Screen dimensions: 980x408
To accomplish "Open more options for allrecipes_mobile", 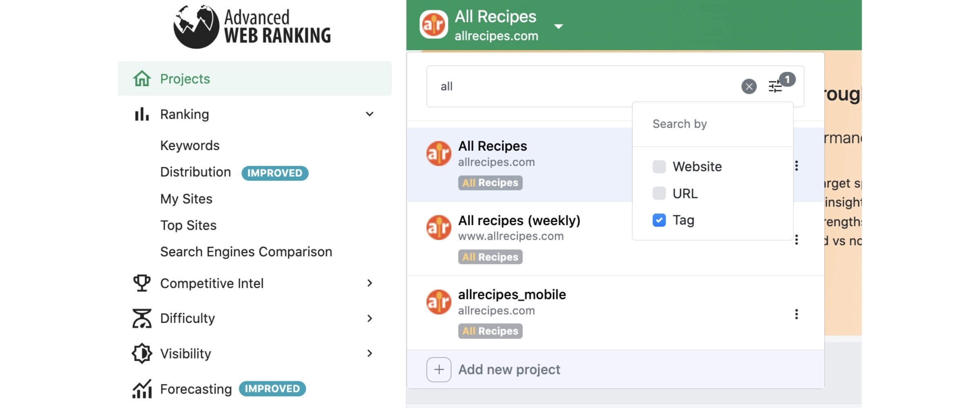I will (x=796, y=314).
